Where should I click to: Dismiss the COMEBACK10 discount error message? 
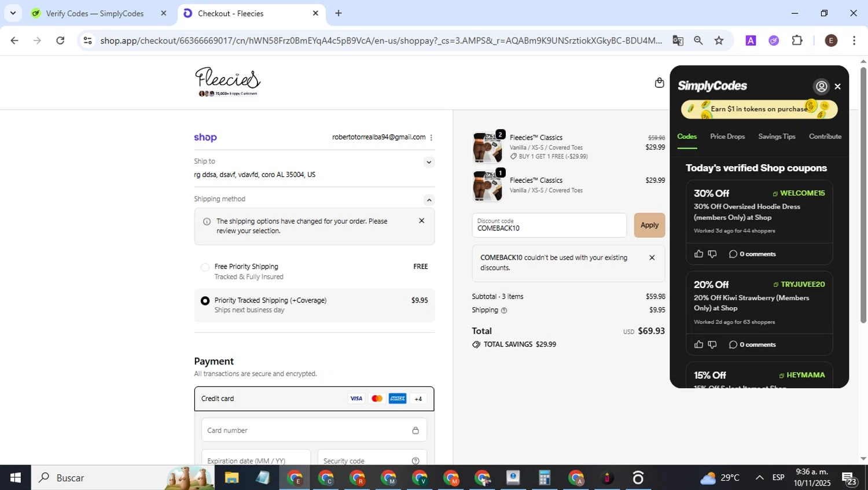point(652,257)
